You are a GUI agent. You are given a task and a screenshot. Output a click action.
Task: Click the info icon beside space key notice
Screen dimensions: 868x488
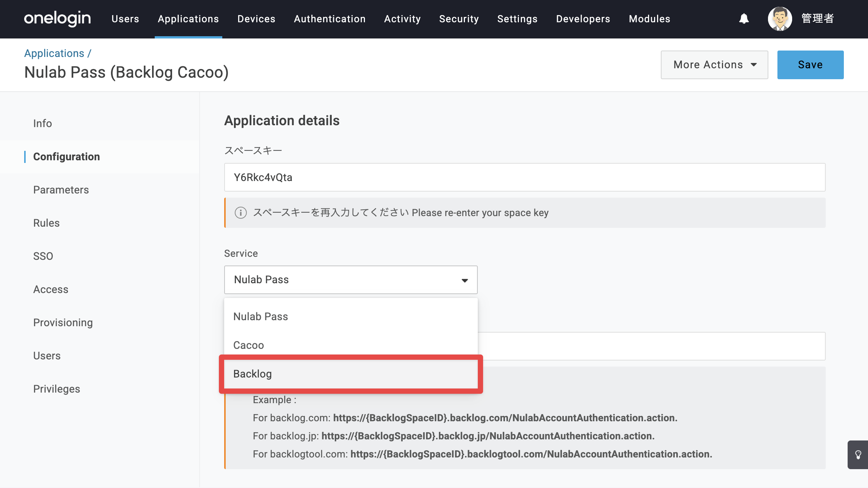[241, 213]
